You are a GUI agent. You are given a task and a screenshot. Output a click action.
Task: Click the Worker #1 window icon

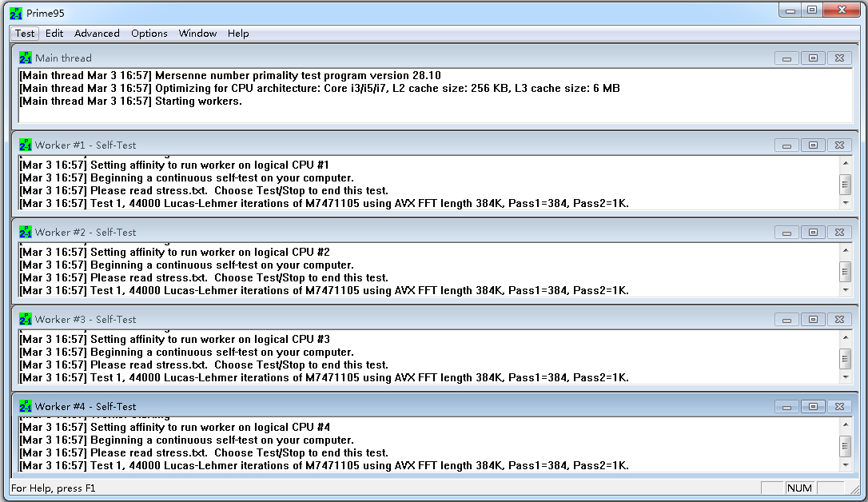[26, 145]
